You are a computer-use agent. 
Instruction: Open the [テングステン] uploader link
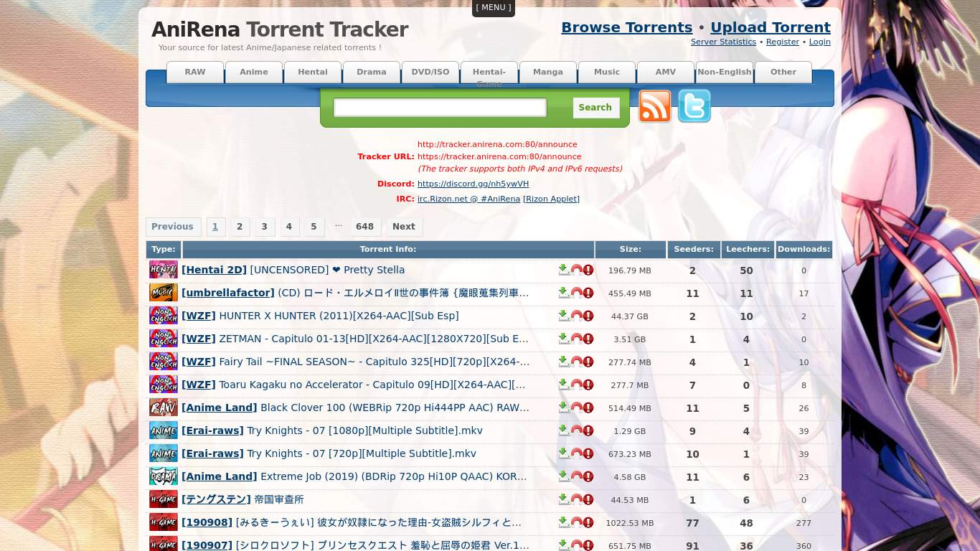click(x=216, y=499)
